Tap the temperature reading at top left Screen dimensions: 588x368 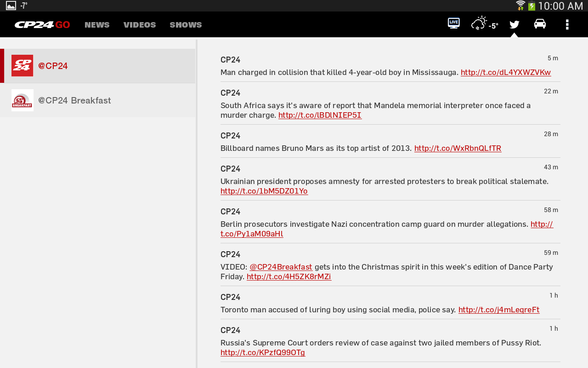tap(23, 6)
